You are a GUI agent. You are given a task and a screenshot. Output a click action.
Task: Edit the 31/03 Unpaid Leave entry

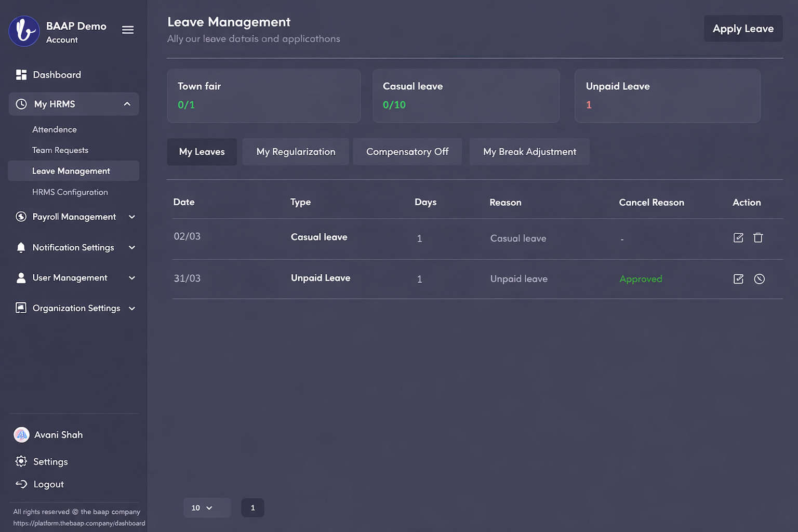(738, 279)
